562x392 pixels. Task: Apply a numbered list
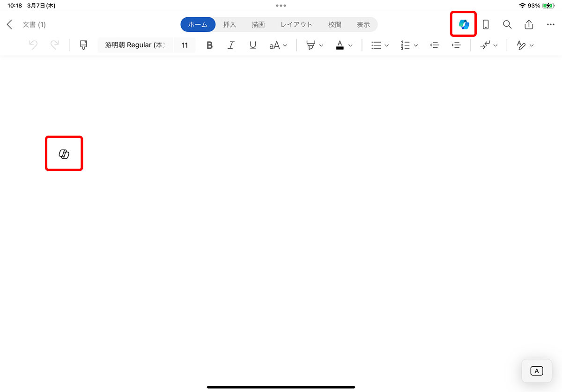pos(405,45)
